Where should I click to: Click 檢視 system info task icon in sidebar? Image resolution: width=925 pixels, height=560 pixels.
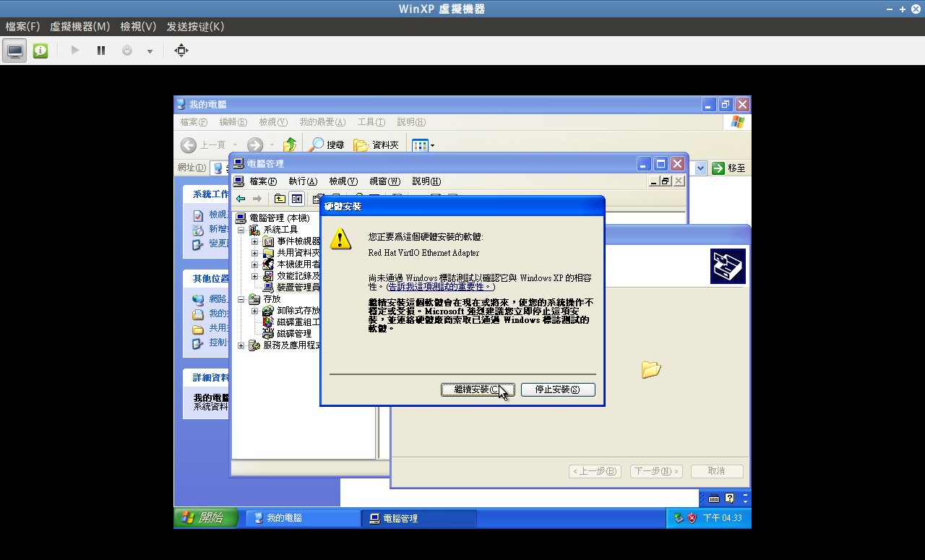click(x=198, y=215)
